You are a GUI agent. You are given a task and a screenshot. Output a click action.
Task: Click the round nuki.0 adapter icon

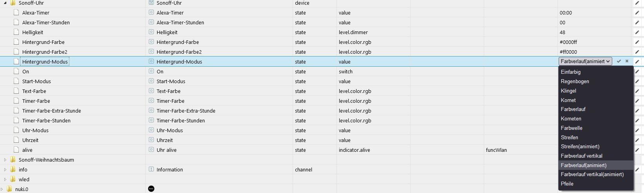click(151, 189)
